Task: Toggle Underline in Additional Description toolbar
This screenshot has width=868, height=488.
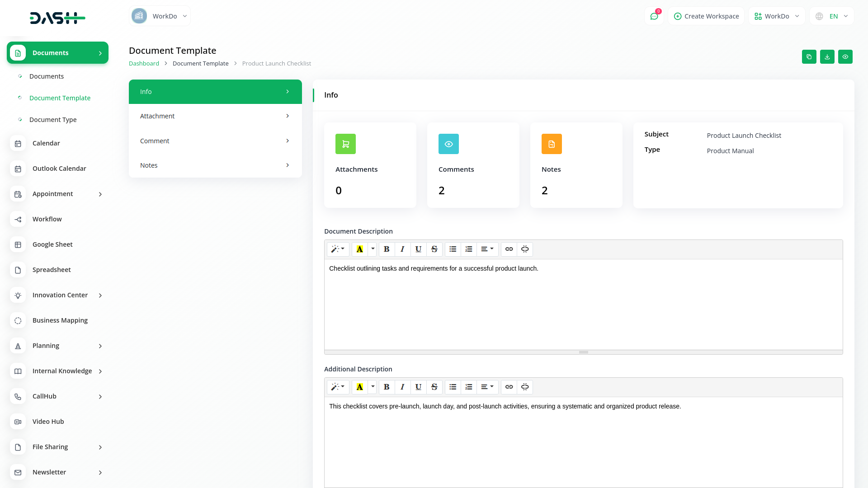Action: 418,387
